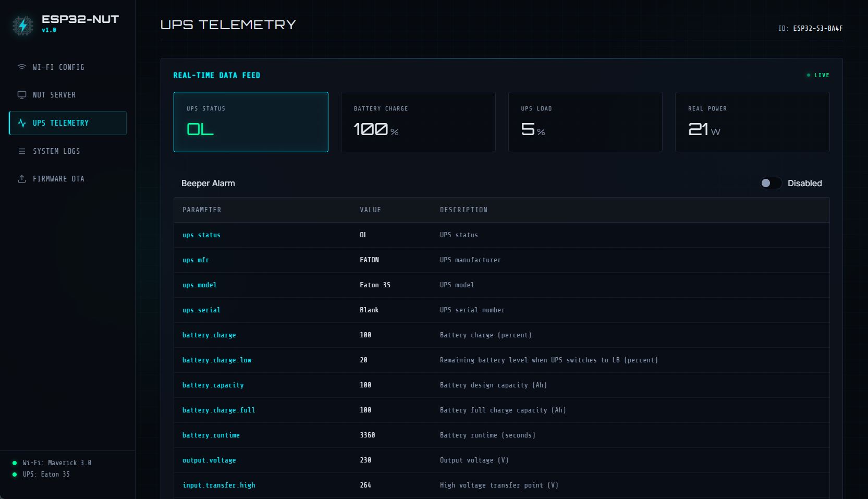Click the Firmware OTA upload icon
The width and height of the screenshot is (868, 499).
[x=22, y=179]
